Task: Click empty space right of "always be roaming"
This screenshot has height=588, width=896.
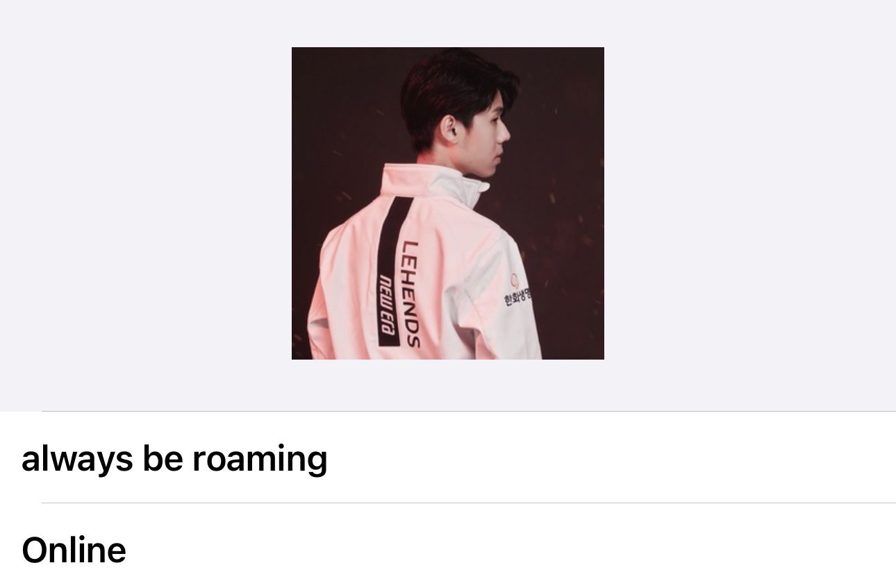Action: [611, 457]
